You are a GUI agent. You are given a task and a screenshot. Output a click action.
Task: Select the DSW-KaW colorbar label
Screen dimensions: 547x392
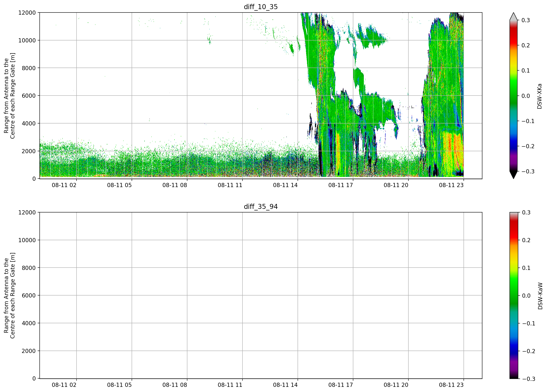540,296
